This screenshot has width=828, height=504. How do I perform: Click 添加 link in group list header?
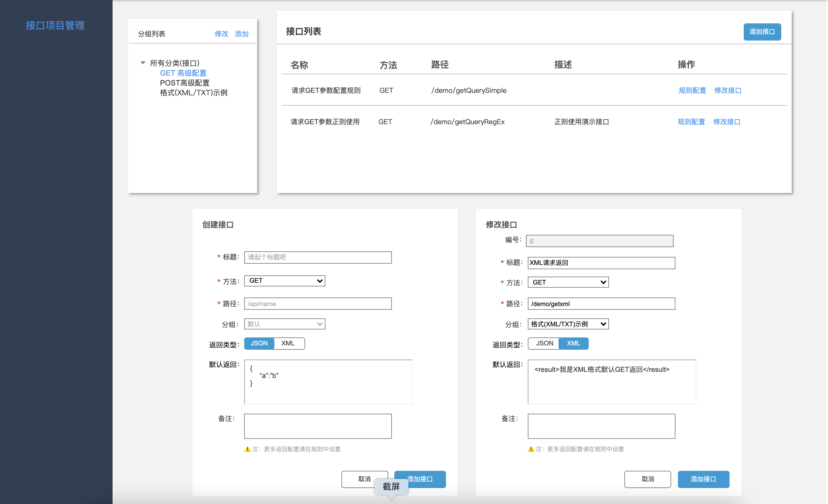tap(241, 34)
